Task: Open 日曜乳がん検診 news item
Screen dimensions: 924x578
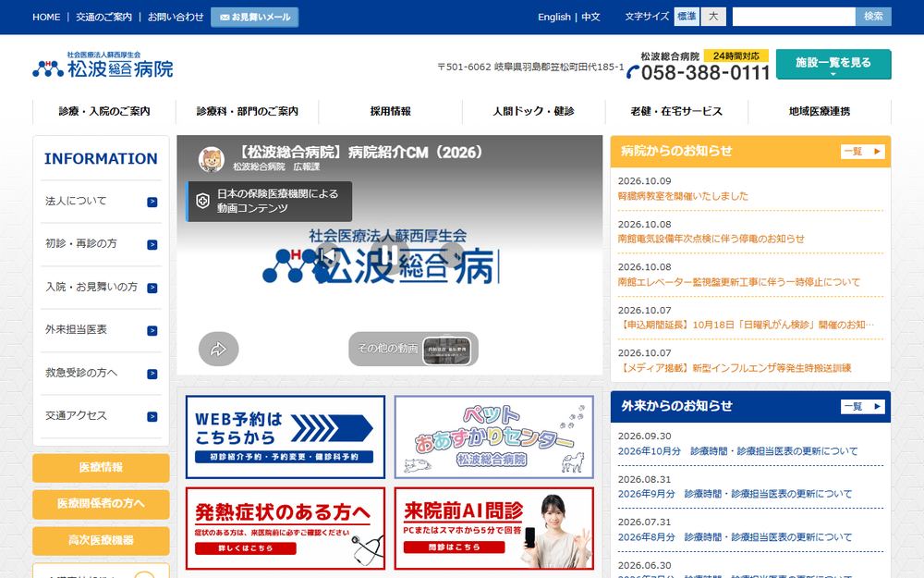Action: pos(746,325)
